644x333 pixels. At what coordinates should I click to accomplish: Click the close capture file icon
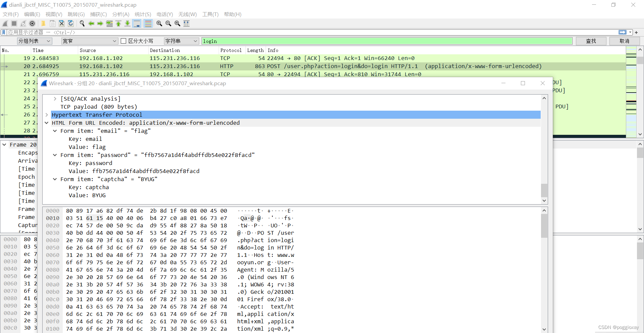pyautogui.click(x=62, y=23)
